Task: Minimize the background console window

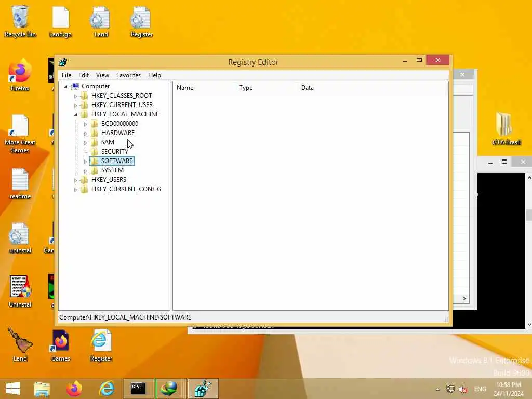Action: pos(490,162)
